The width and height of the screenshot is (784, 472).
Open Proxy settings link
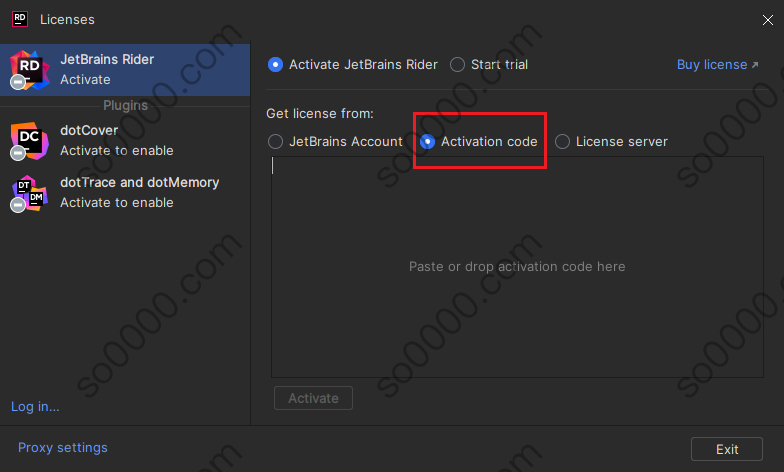[x=62, y=448]
